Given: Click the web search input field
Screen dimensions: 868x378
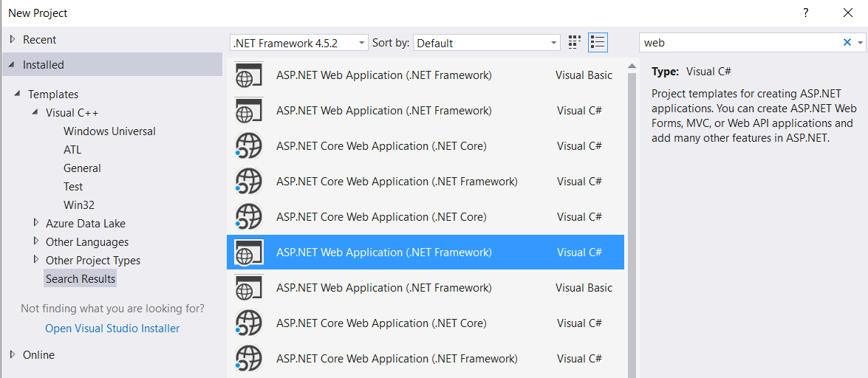Looking at the screenshot, I should click(x=739, y=43).
